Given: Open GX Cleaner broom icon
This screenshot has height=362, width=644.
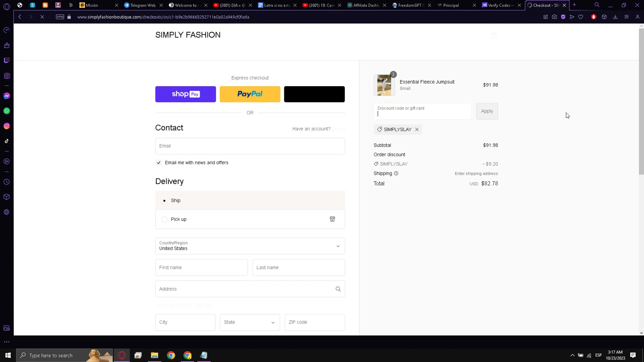Looking at the screenshot, I should coord(6,45).
